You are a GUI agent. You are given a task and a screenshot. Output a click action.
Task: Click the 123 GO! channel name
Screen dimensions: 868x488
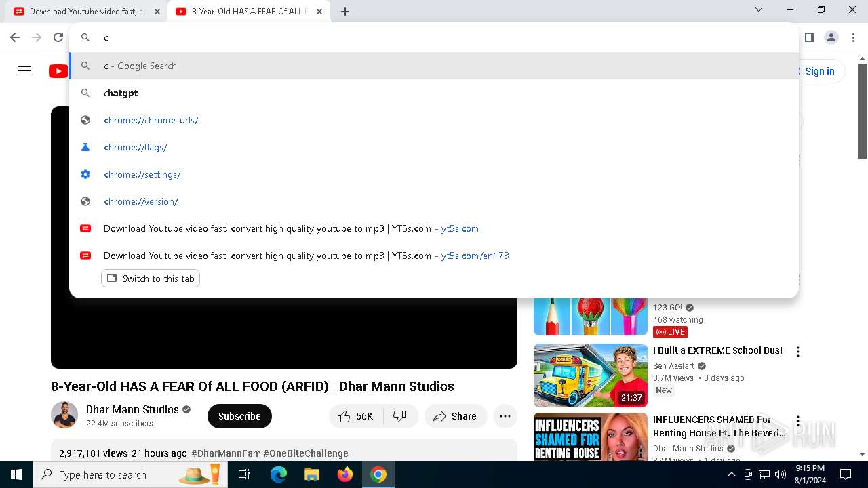pos(668,308)
